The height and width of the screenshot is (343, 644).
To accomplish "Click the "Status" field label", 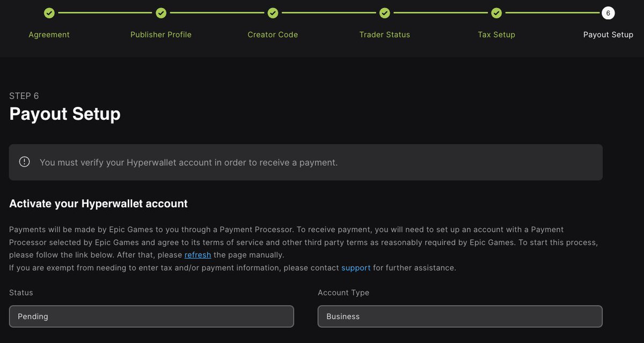I will point(21,293).
